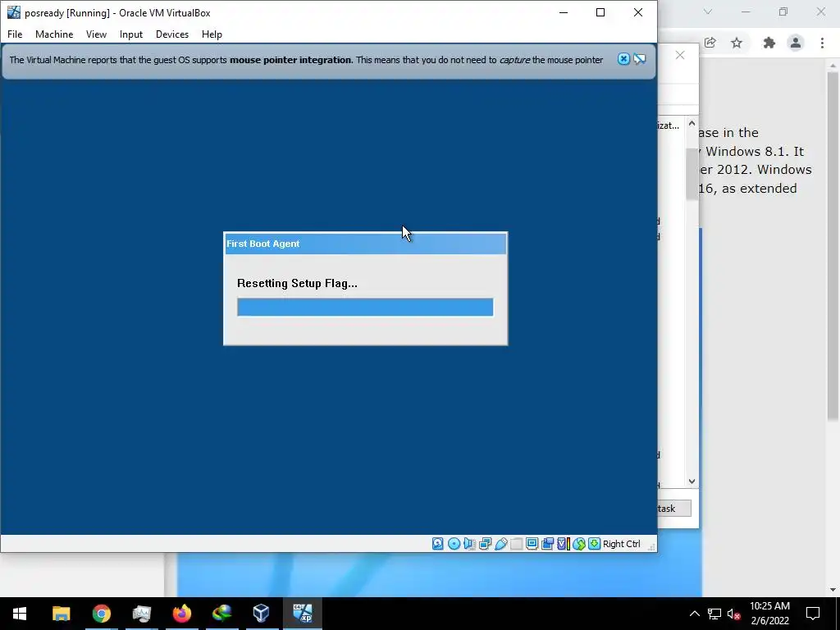Open the Help menu
Image resolution: width=840 pixels, height=630 pixels.
click(x=212, y=34)
